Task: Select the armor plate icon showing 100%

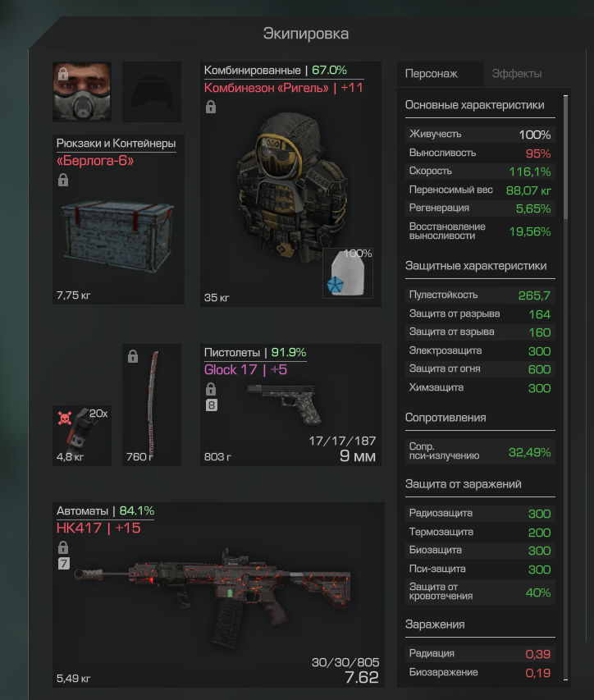Action: (348, 273)
